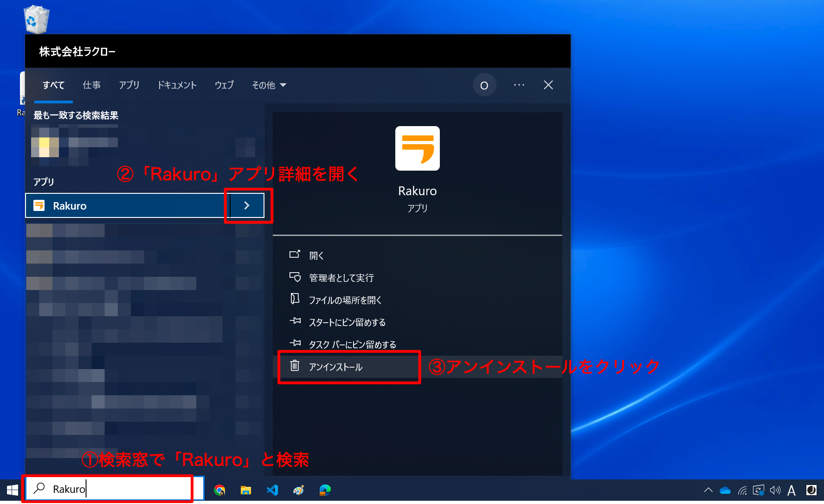Close the search panel with the X
This screenshot has height=504, width=824.
548,85
